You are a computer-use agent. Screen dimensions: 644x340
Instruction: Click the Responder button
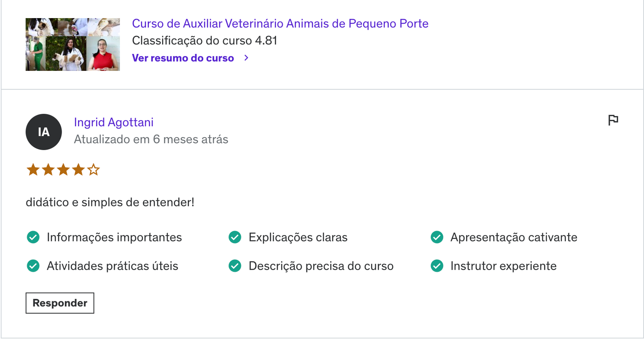point(60,303)
